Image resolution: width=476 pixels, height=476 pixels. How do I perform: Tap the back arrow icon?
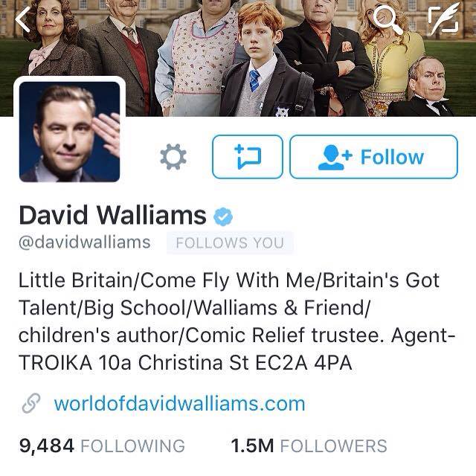pos(23,19)
